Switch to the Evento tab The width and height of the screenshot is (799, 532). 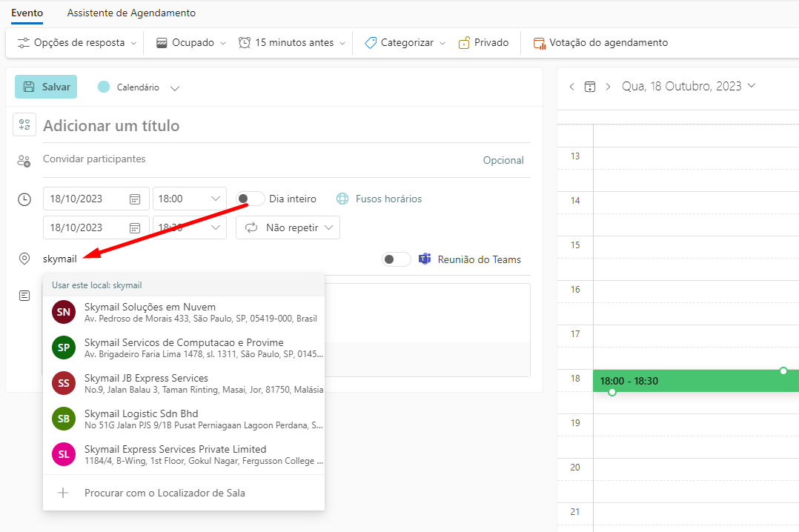[x=27, y=13]
